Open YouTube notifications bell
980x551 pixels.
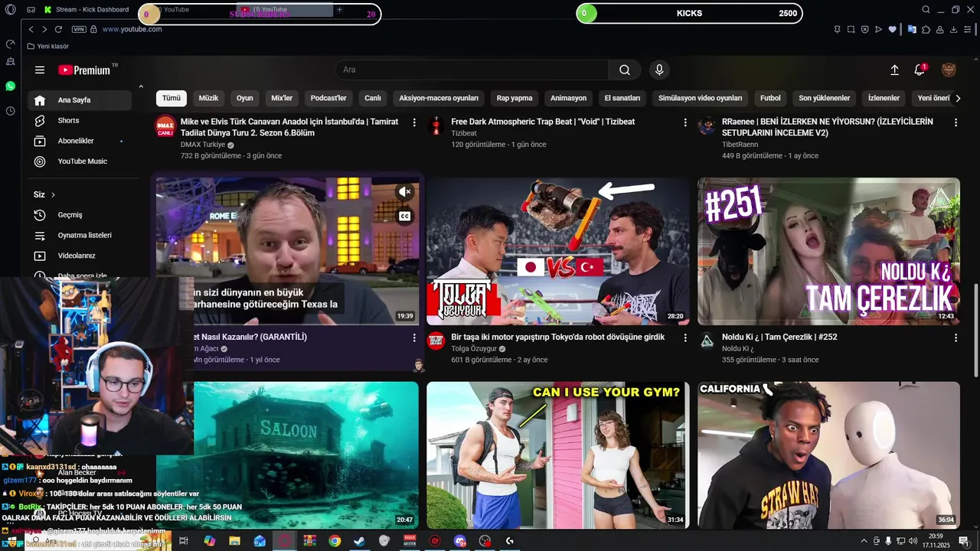pyautogui.click(x=920, y=70)
